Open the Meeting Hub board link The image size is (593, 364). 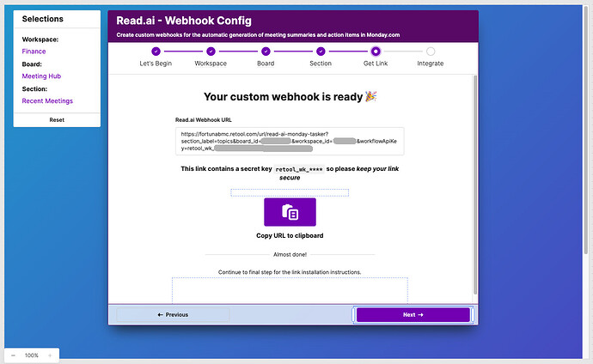pos(41,76)
